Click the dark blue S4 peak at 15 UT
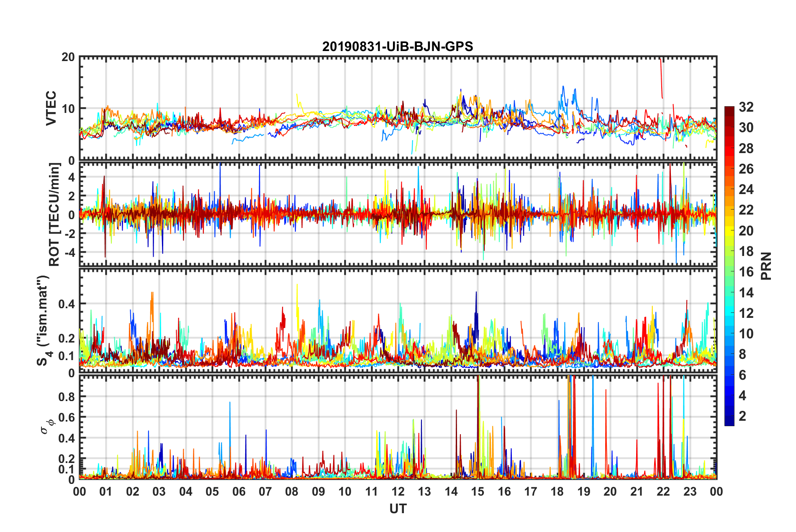The height and width of the screenshot is (532, 796). pyautogui.click(x=476, y=309)
